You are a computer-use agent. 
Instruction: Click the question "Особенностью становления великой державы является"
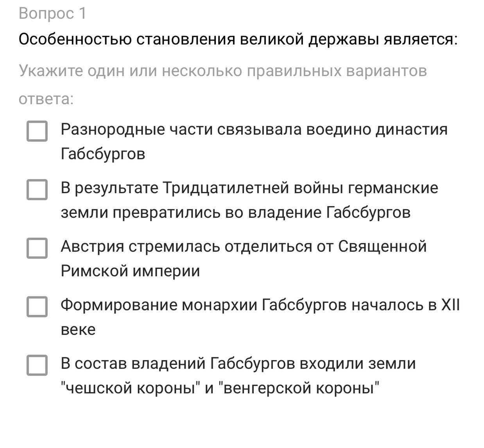tap(238, 39)
